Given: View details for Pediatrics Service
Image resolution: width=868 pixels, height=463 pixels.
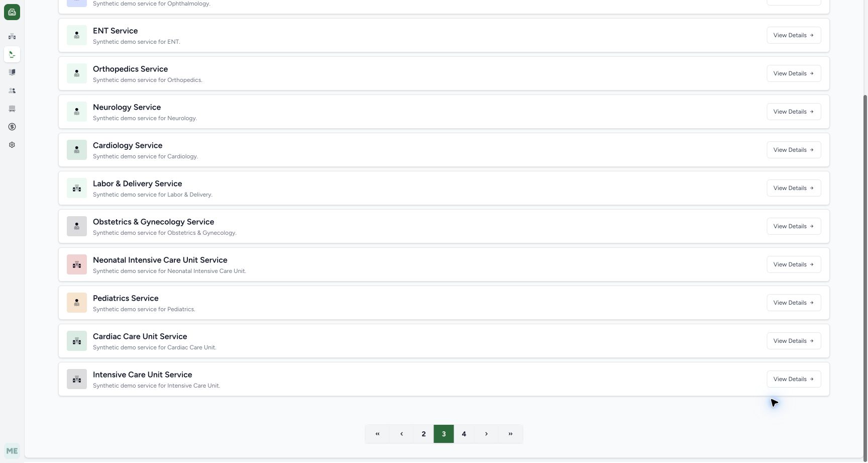Looking at the screenshot, I should point(794,303).
